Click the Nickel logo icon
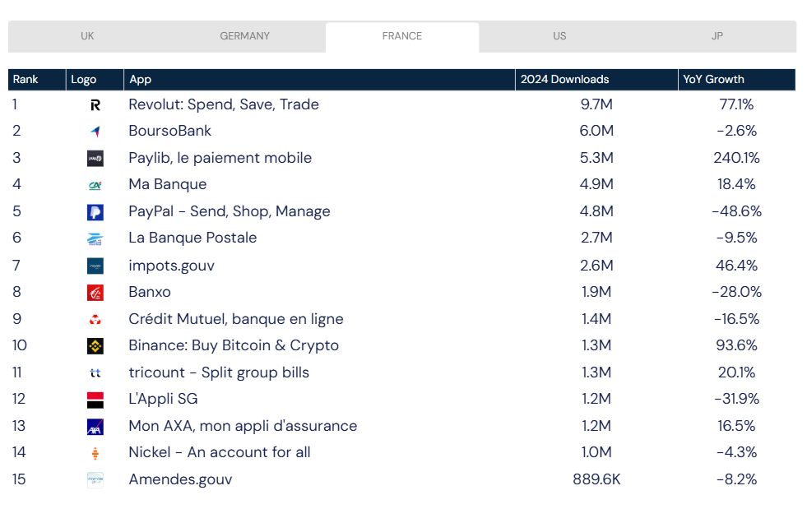Screen dimensions: 807x532 pos(95,453)
